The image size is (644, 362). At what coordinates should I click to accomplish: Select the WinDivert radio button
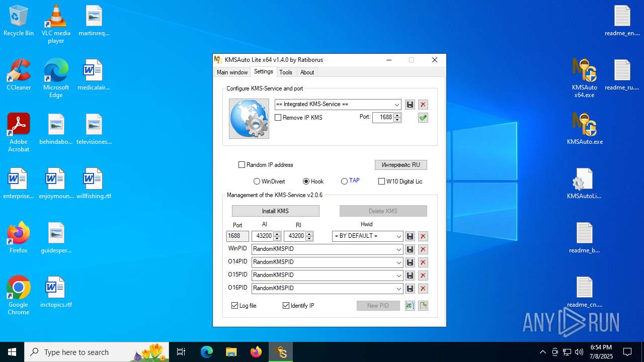(x=257, y=182)
